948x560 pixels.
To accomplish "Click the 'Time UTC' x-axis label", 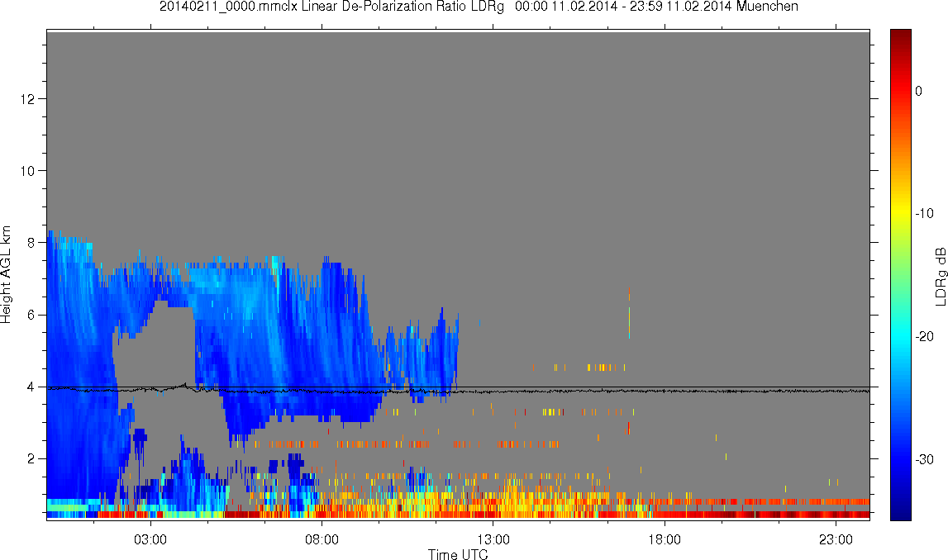I will (x=458, y=554).
